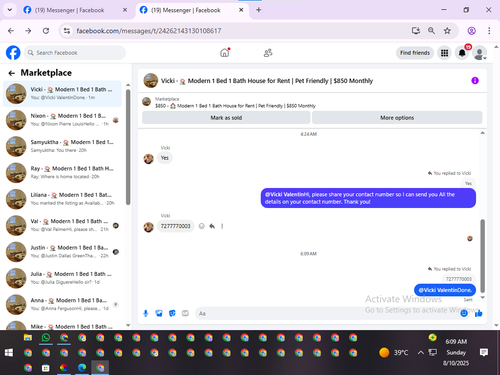Choose a sticker icon in composer
Image resolution: width=500 pixels, height=375 pixels.
click(x=172, y=313)
